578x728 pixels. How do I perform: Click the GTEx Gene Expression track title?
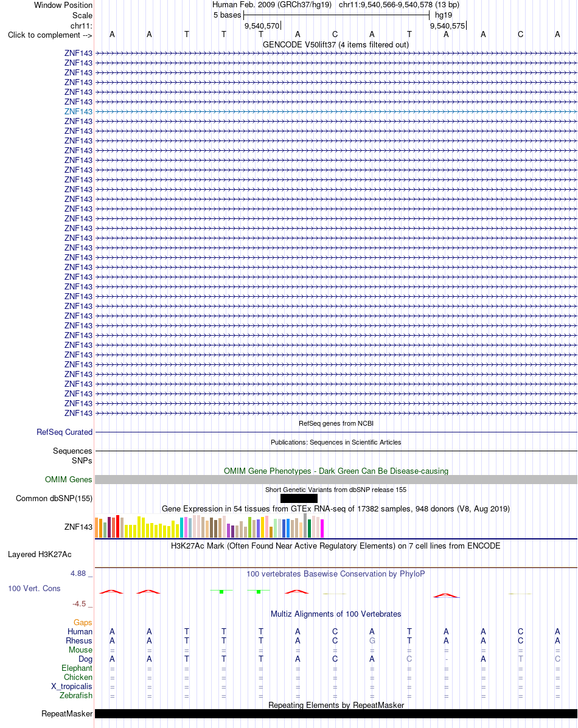click(336, 509)
